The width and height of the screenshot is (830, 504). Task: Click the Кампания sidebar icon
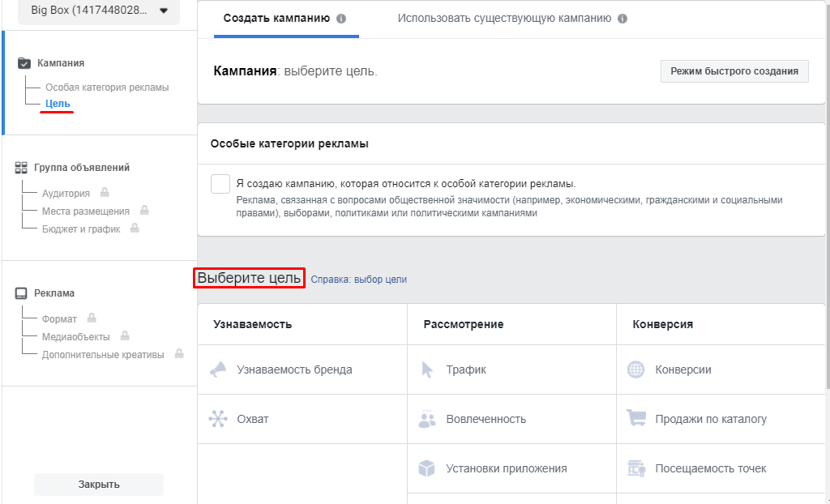[25, 62]
